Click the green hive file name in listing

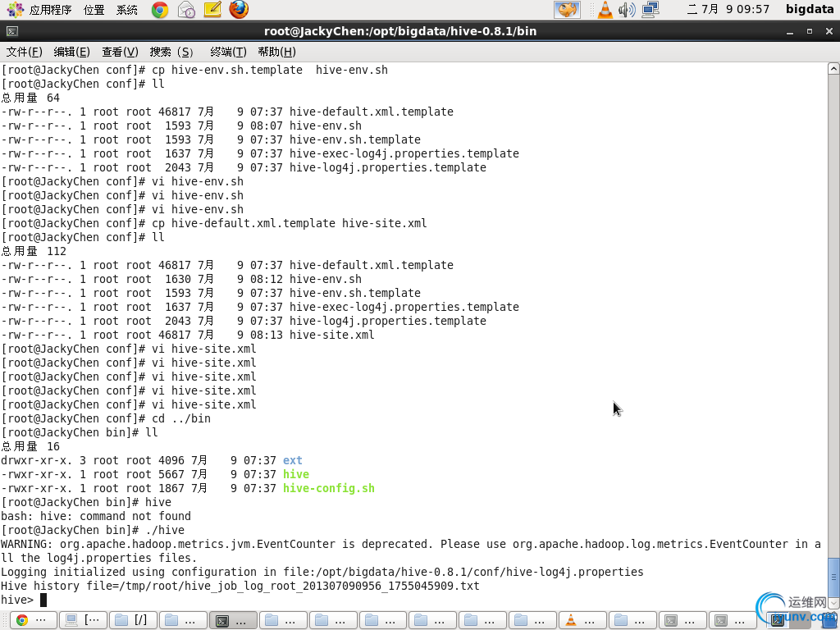(x=295, y=475)
